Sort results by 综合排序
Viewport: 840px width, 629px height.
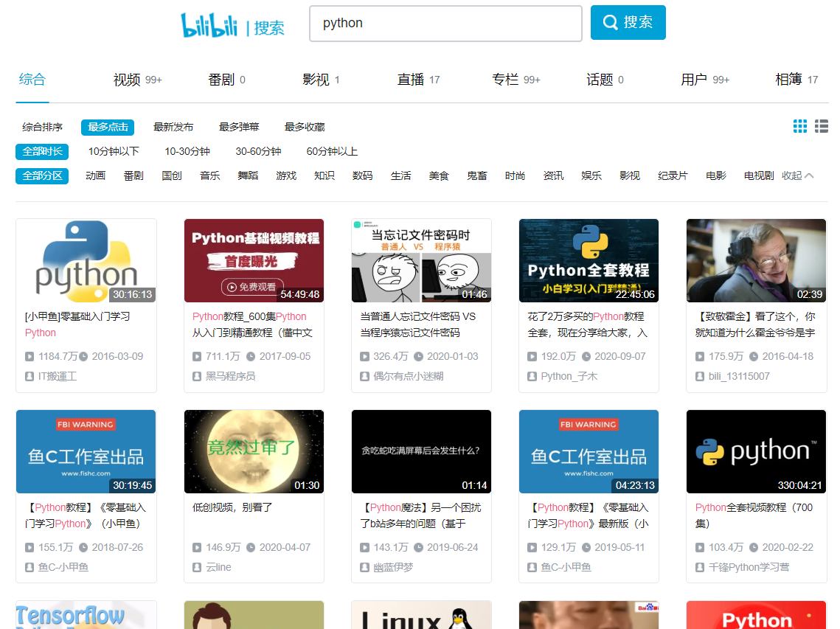click(42, 127)
